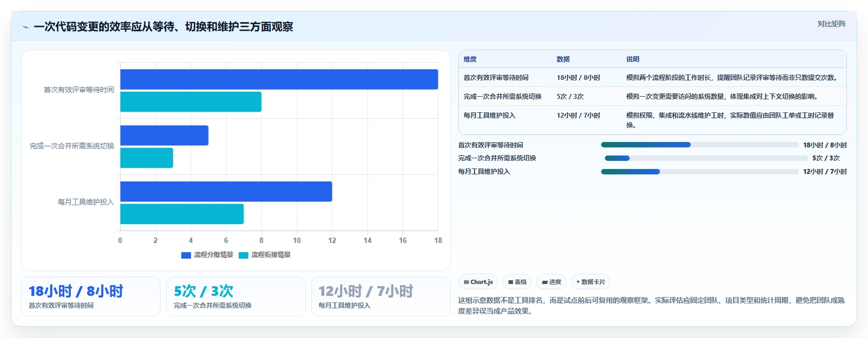Click the 数据 table column header
868x338 pixels.
(563, 59)
